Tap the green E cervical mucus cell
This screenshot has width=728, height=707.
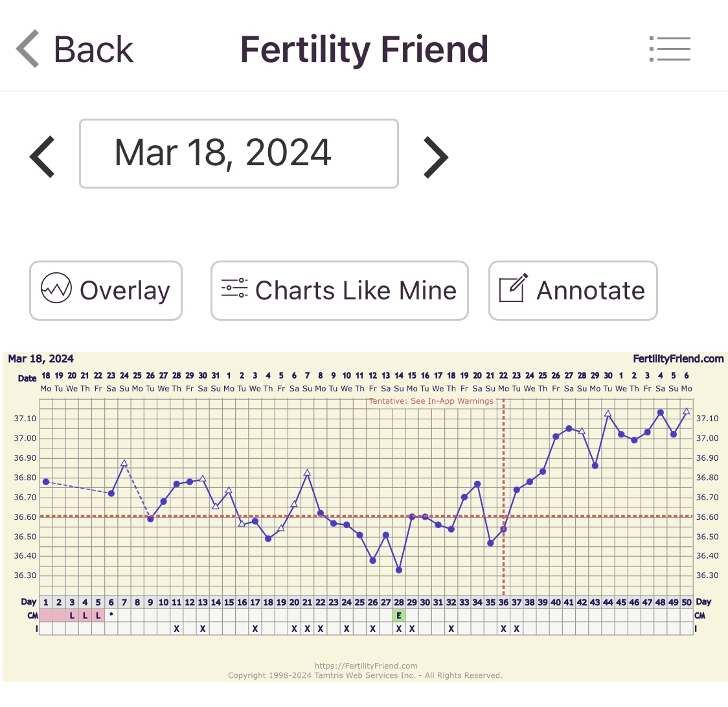pyautogui.click(x=399, y=616)
